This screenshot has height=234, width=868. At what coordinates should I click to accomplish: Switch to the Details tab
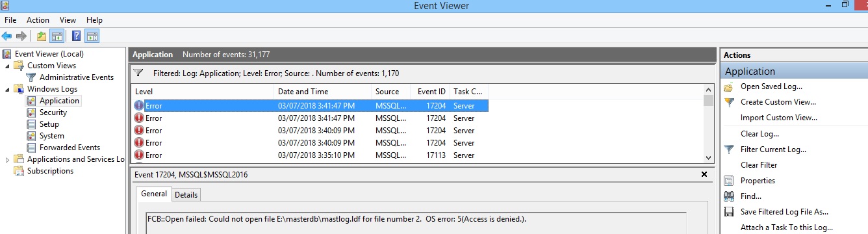point(186,194)
